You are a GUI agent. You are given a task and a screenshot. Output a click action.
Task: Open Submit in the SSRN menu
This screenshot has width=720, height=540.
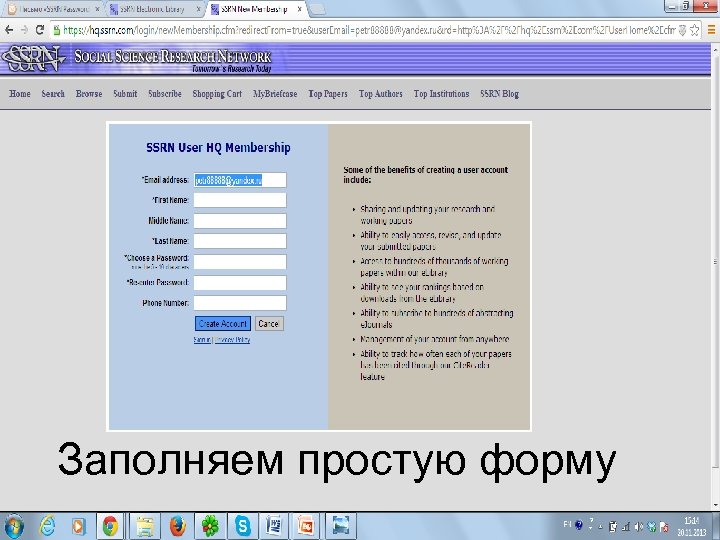click(x=125, y=94)
